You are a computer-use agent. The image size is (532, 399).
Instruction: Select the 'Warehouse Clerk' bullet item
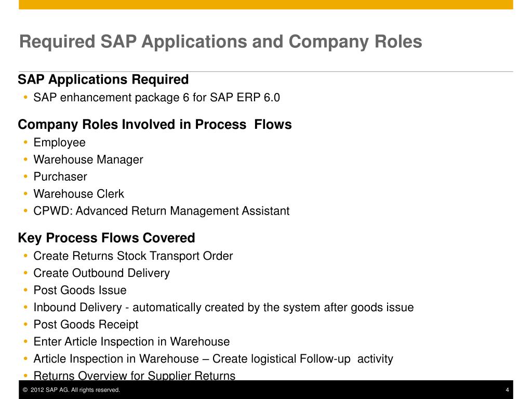[x=79, y=194]
